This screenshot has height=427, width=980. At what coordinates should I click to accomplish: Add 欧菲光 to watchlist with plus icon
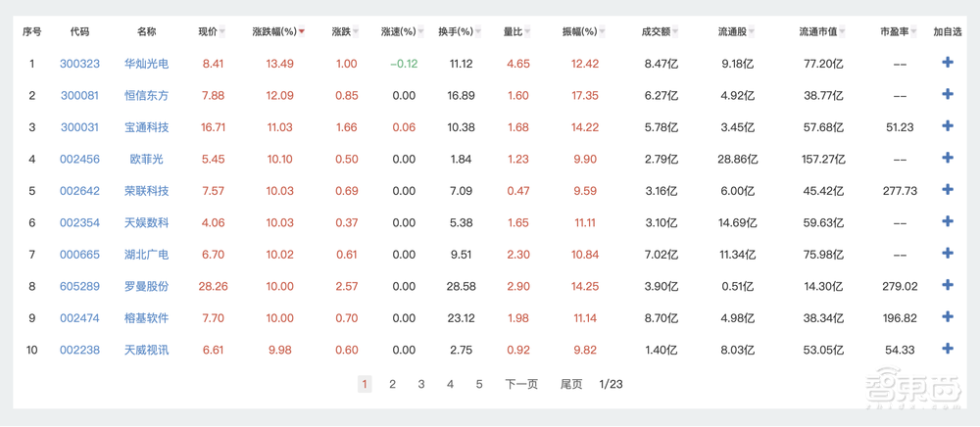pyautogui.click(x=948, y=158)
